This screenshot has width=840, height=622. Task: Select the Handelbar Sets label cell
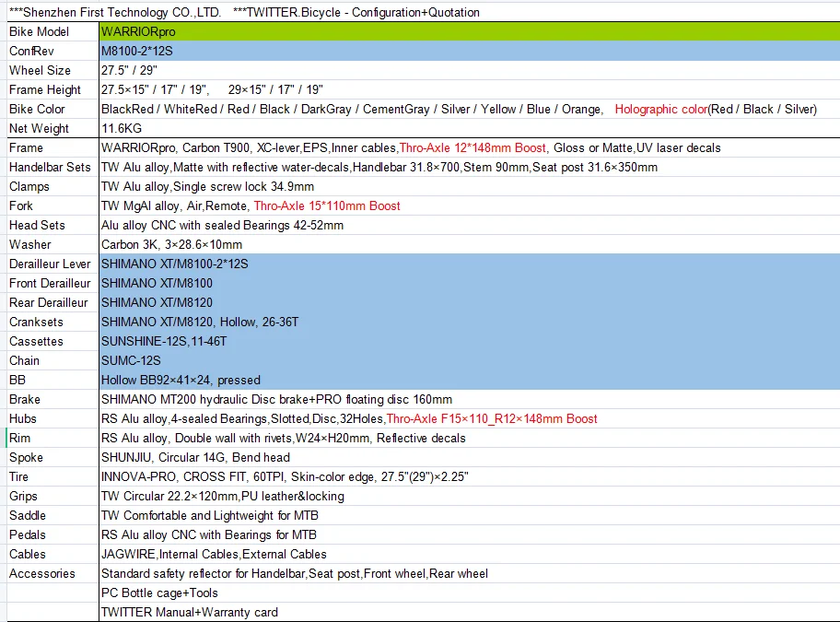coord(50,168)
